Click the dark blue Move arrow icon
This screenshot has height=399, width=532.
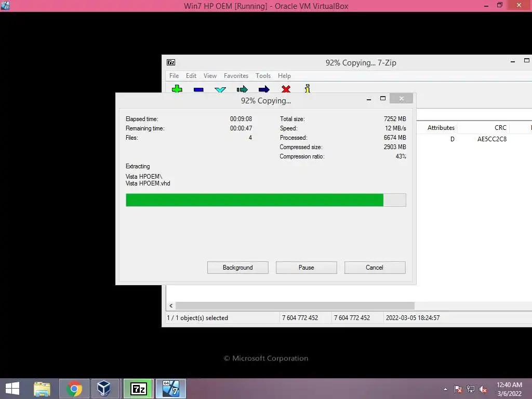click(x=264, y=89)
